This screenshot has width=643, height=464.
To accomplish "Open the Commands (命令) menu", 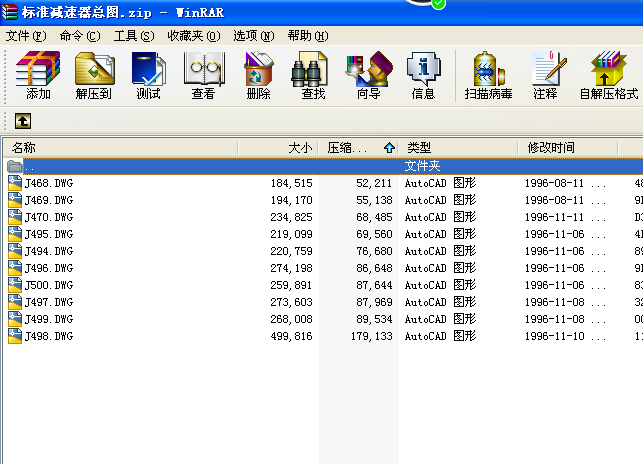I will coord(80,36).
